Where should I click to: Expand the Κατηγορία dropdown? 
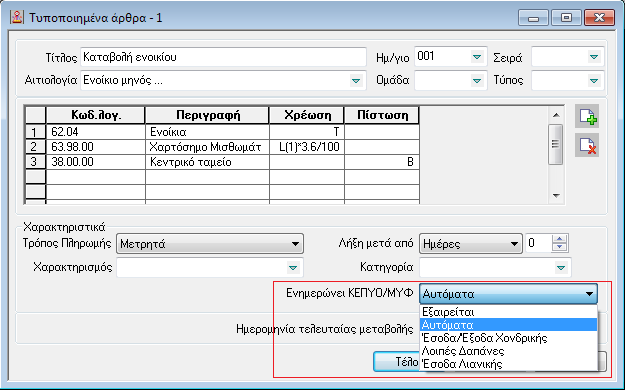tap(561, 268)
